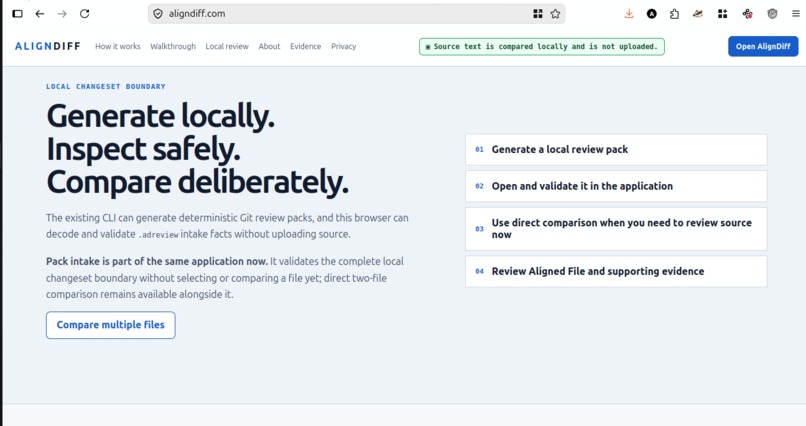
Task: Open the extensions puzzle-piece icon
Action: point(674,14)
